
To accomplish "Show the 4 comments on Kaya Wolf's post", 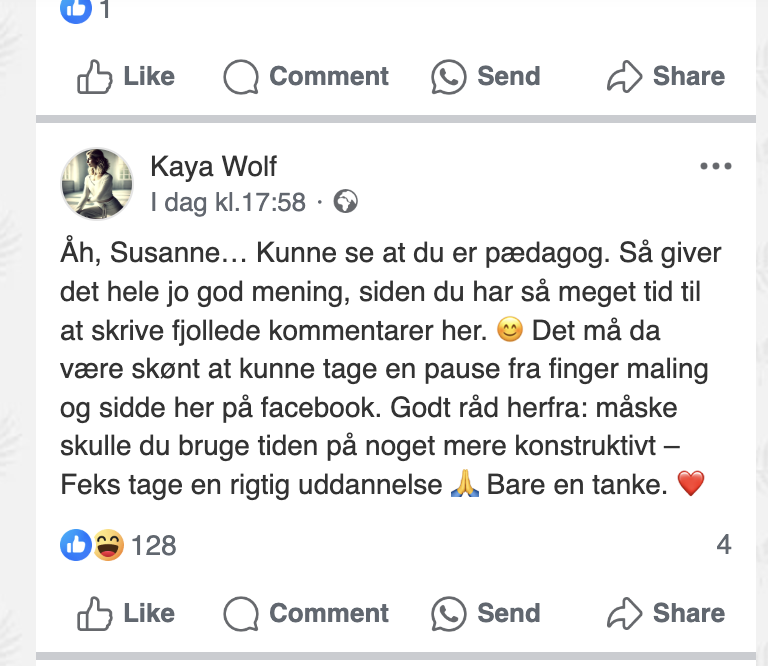I will pyautogui.click(x=724, y=545).
